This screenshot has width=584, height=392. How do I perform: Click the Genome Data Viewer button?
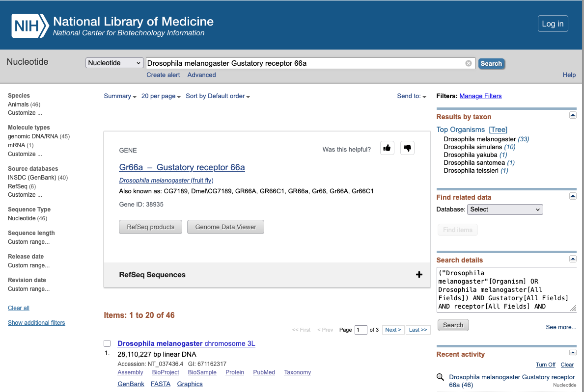[x=225, y=227]
